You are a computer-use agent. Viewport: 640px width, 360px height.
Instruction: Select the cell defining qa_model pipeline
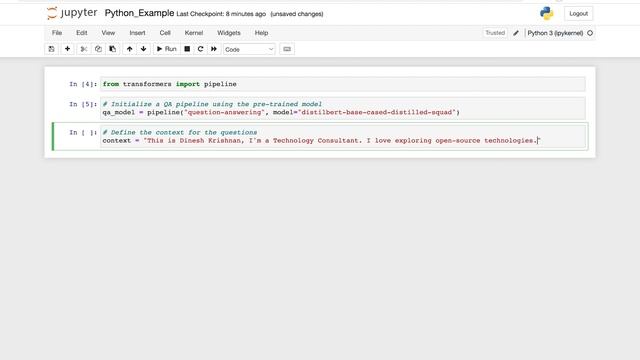(x=343, y=108)
